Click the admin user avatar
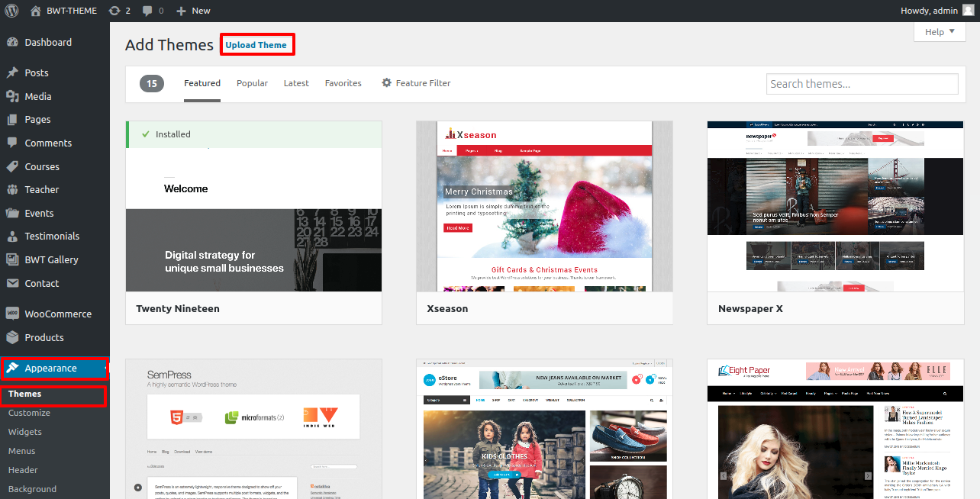 coord(967,11)
